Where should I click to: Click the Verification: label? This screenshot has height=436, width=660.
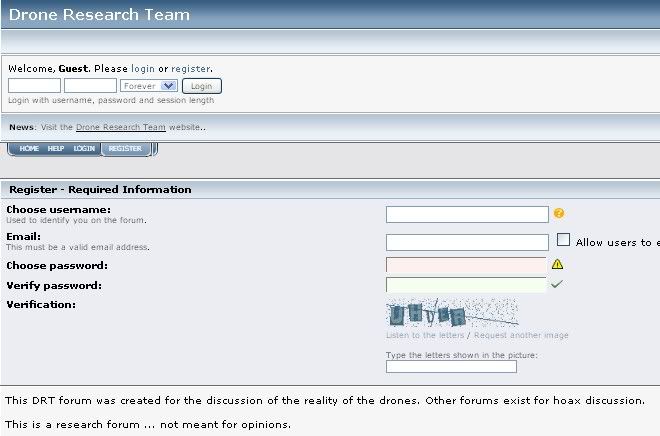[x=41, y=304]
